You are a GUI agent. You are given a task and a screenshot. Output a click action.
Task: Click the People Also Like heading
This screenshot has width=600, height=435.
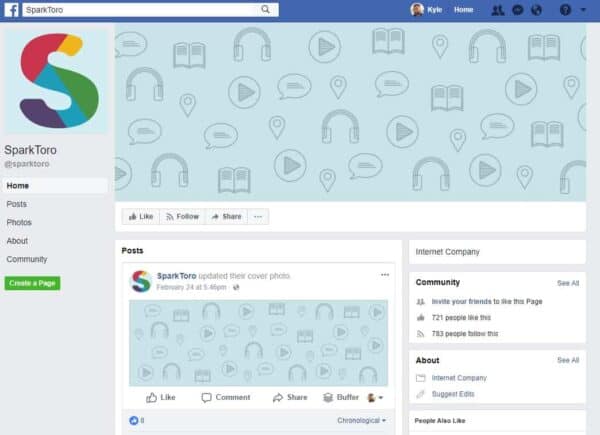pos(440,421)
